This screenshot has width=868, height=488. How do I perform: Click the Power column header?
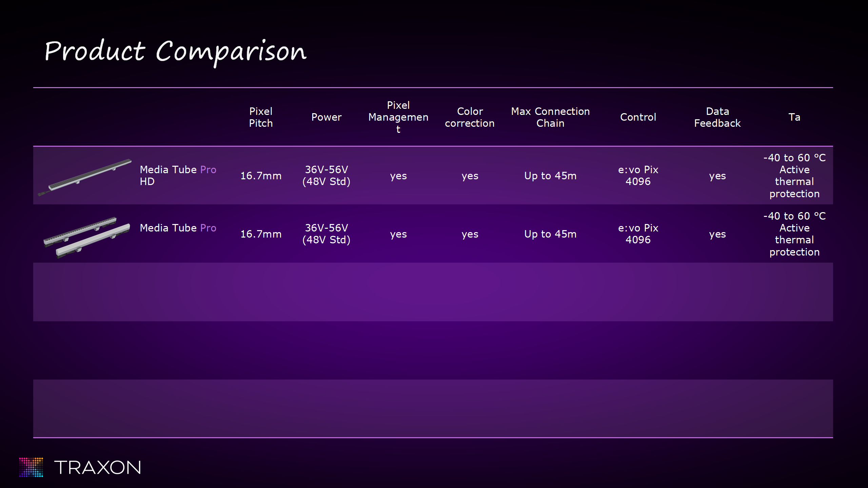click(x=326, y=117)
